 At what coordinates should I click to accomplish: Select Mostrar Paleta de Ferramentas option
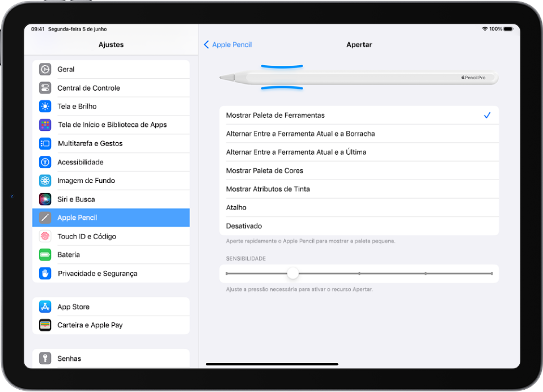coord(275,115)
